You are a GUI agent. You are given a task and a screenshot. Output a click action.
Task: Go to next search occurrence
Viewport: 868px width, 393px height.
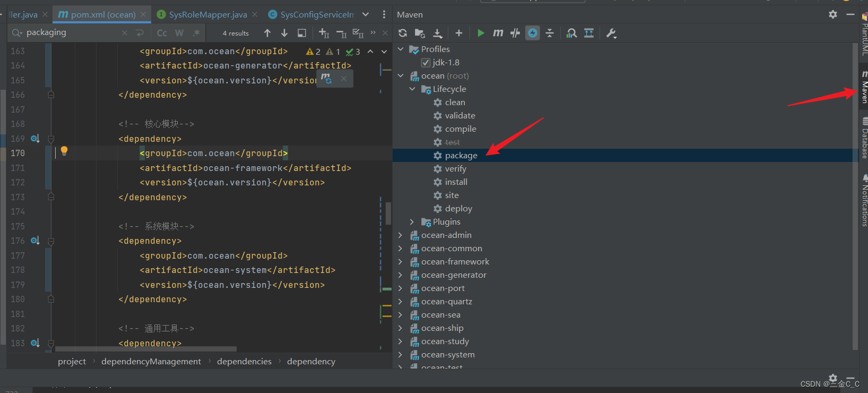pos(284,33)
